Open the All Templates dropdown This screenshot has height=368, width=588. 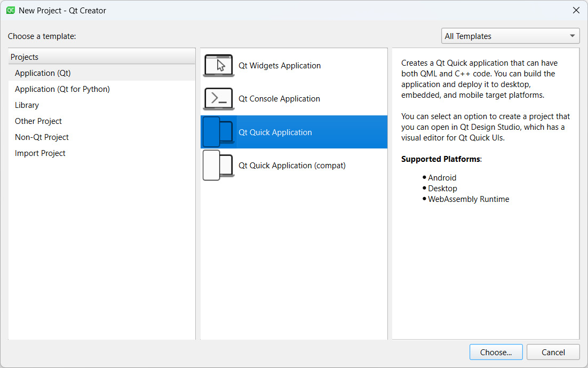(510, 36)
